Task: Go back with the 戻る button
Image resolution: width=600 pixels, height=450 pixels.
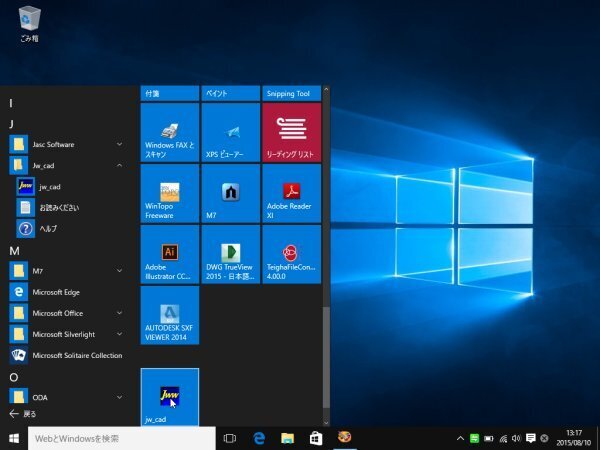Action: point(23,414)
